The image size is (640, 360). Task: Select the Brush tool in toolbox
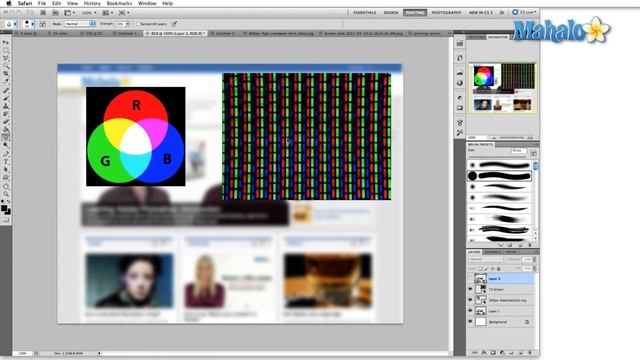[6, 98]
